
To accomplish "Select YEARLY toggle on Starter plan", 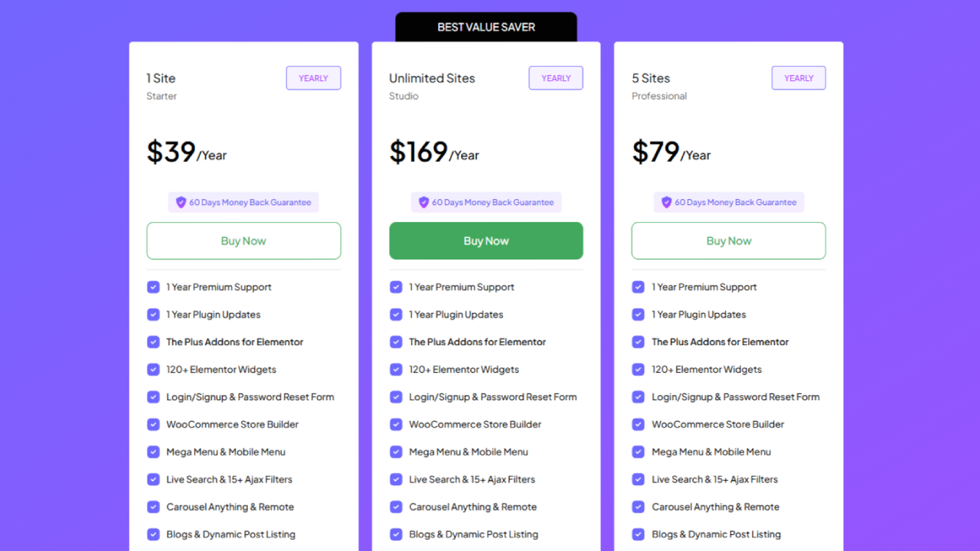I will 313,78.
